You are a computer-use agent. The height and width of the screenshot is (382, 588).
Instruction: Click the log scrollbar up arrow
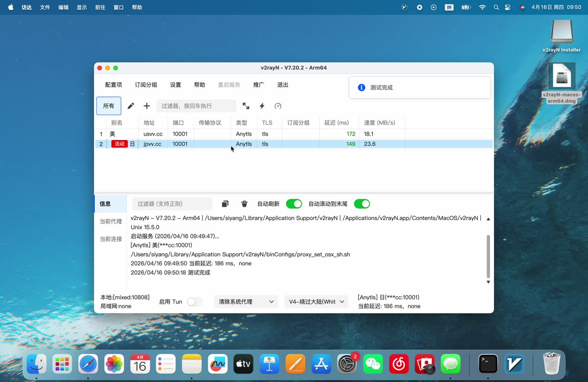point(488,219)
